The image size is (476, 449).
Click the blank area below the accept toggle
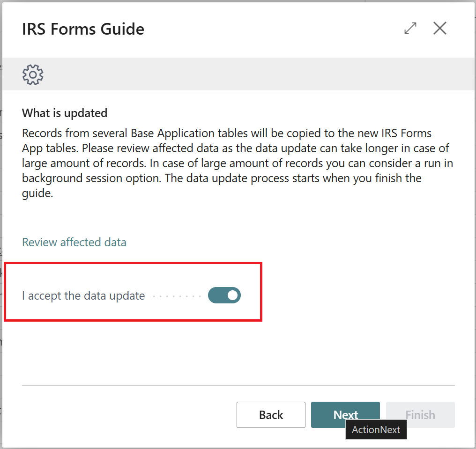187,351
